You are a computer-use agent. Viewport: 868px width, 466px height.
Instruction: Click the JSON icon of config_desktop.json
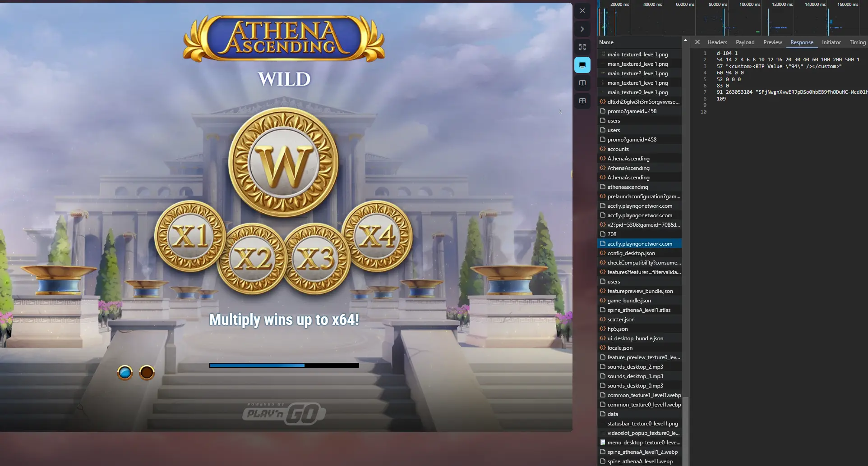click(602, 253)
